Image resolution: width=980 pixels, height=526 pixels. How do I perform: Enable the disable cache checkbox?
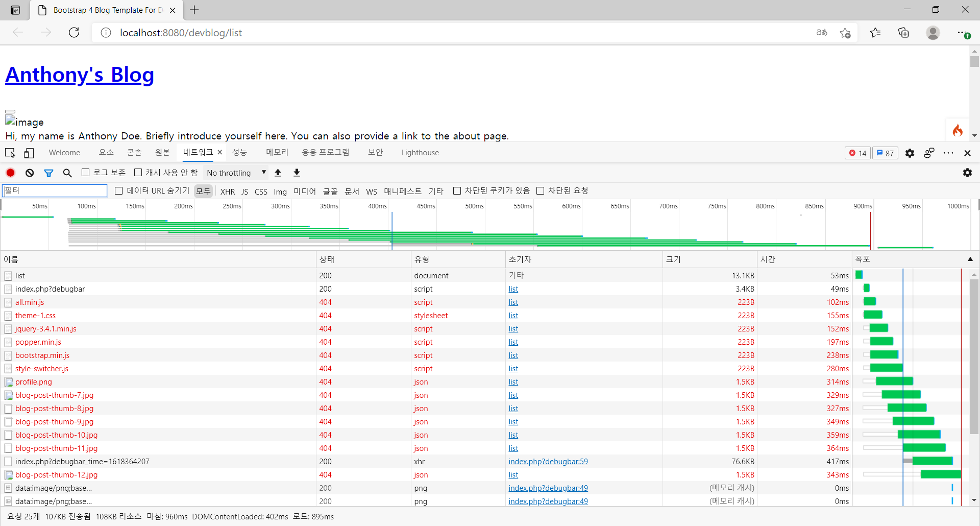138,173
